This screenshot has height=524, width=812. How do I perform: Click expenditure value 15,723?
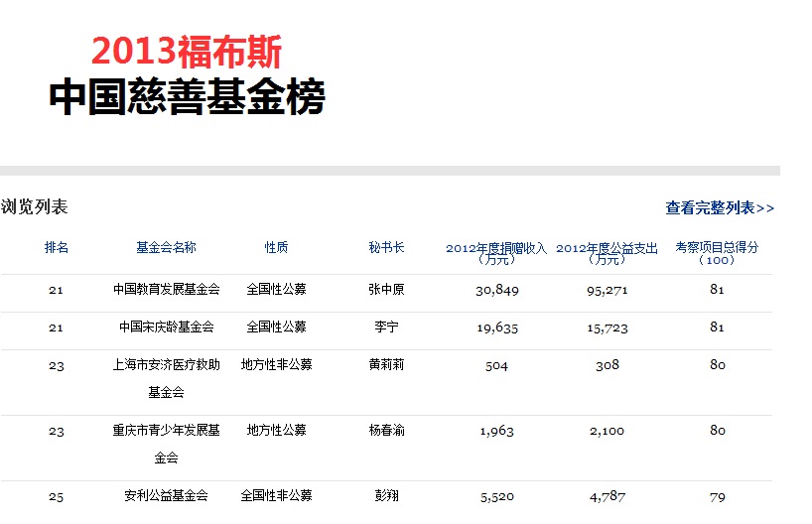607,328
